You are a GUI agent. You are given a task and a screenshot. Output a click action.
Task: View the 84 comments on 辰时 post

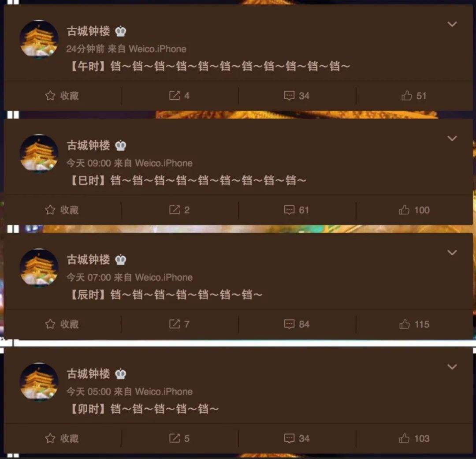pyautogui.click(x=297, y=324)
